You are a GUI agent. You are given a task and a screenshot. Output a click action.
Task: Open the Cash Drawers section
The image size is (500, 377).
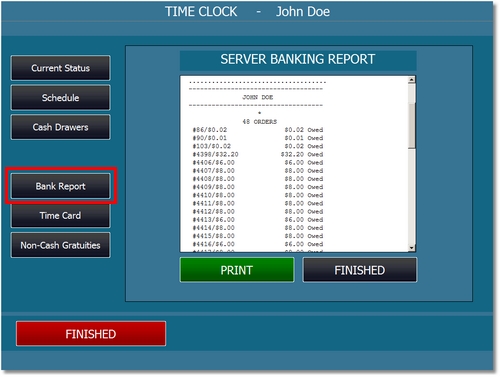click(x=60, y=127)
